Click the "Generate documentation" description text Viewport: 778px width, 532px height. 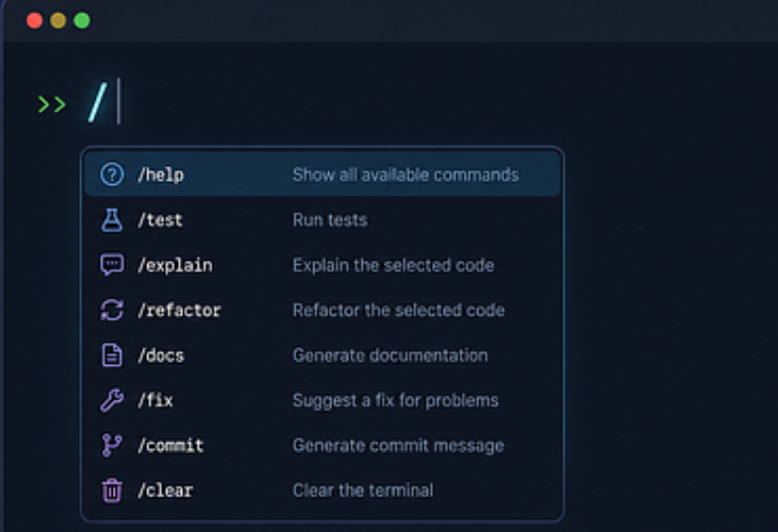[x=390, y=355]
